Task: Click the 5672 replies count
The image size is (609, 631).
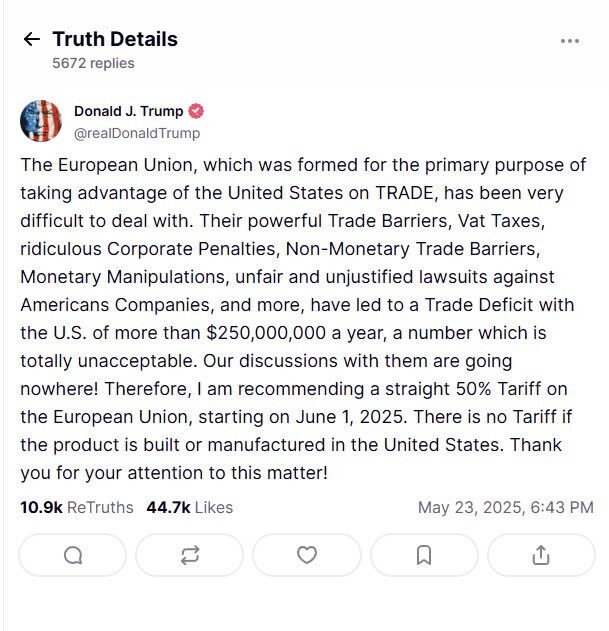Action: click(x=93, y=63)
